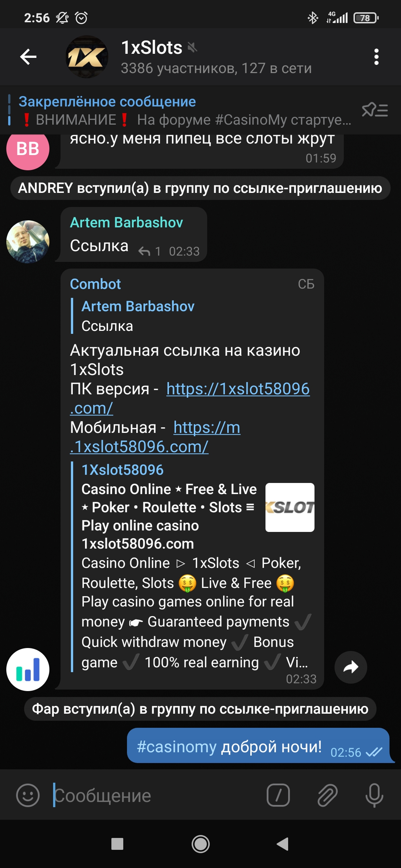
Task: Open the emoji picker smiley icon
Action: (x=28, y=795)
